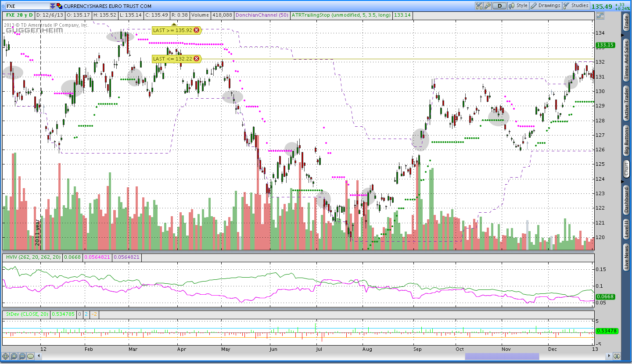Click the DonchianChannel (50) study label
The height and width of the screenshot is (364, 632).
(262, 15)
